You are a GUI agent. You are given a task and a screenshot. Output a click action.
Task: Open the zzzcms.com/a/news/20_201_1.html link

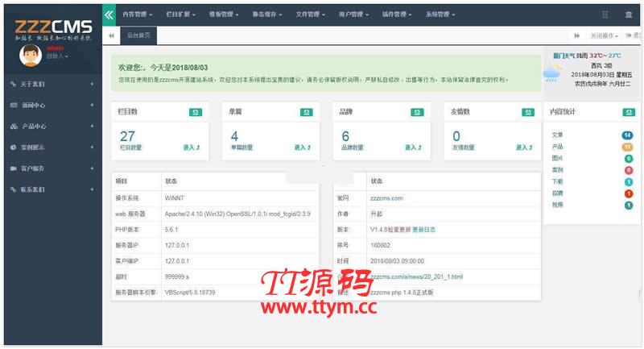click(416, 276)
